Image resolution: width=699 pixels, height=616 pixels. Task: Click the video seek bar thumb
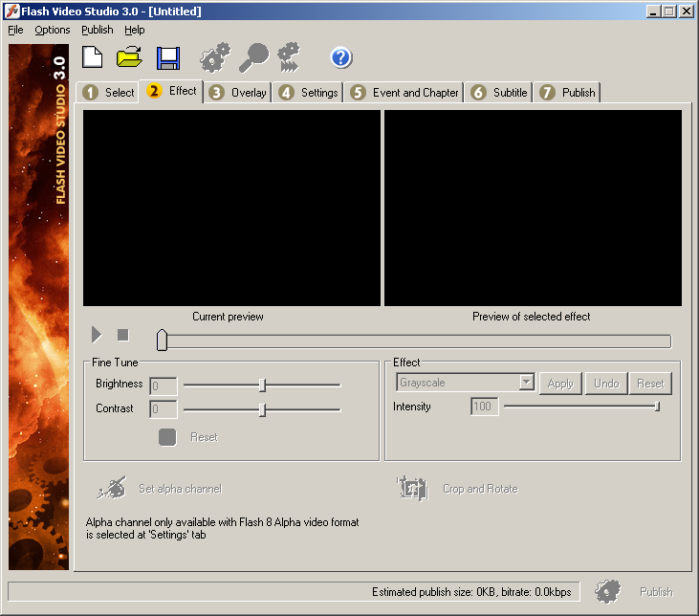click(162, 341)
